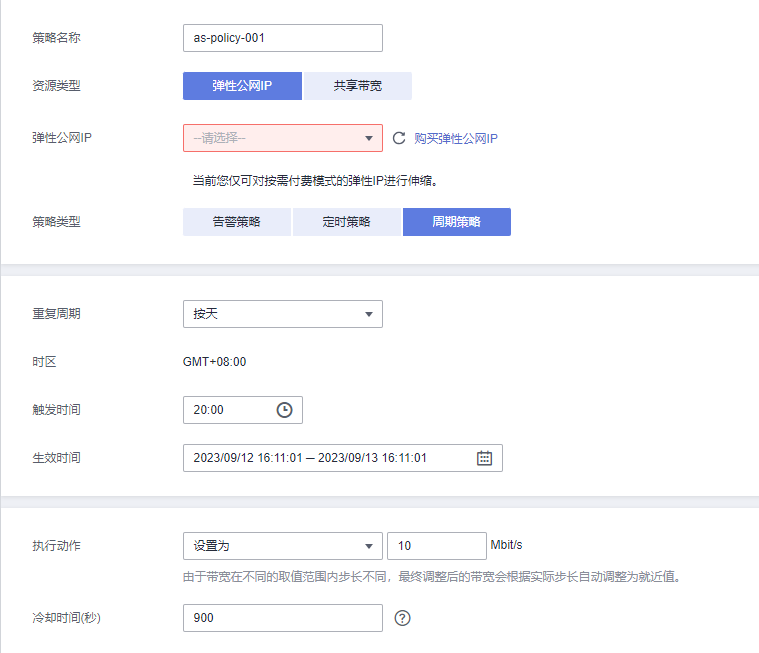Viewport: 759px width, 653px height.
Task: Select the 周期策略 policy type
Action: coord(456,222)
